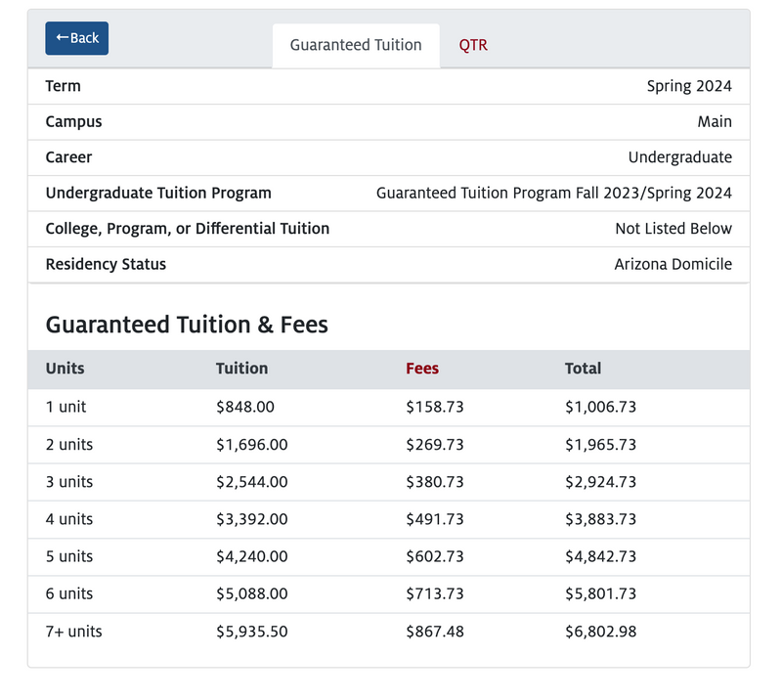The image size is (782, 700).
Task: Click the $6,802.98 total amount
Action: pyautogui.click(x=600, y=632)
